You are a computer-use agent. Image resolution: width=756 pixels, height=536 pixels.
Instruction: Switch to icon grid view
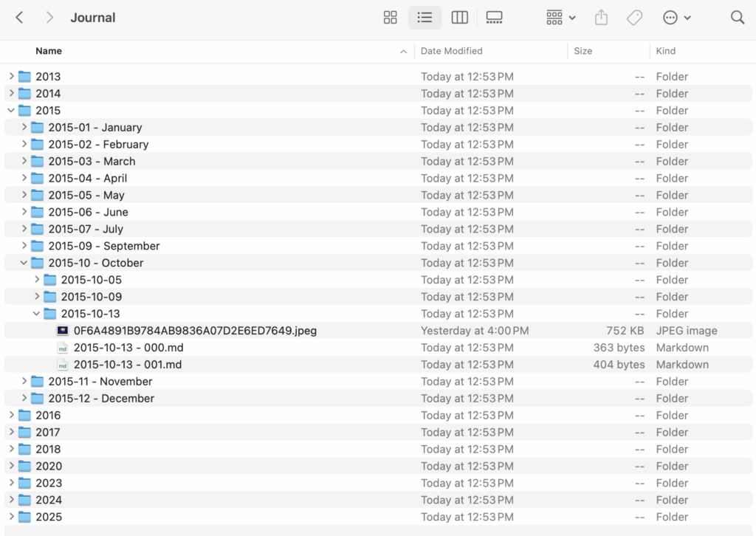coord(391,18)
